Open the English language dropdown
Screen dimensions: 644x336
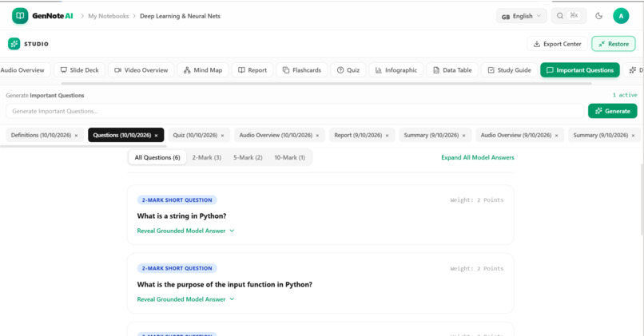point(521,17)
